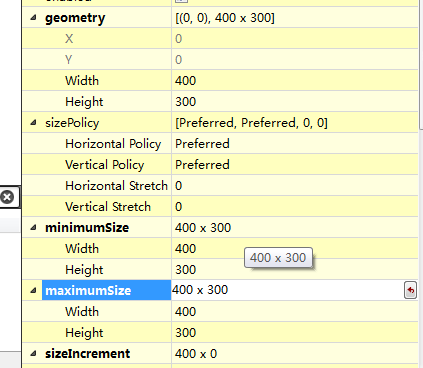This screenshot has width=423, height=368.
Task: Collapse the geometry property group
Action: coord(33,18)
